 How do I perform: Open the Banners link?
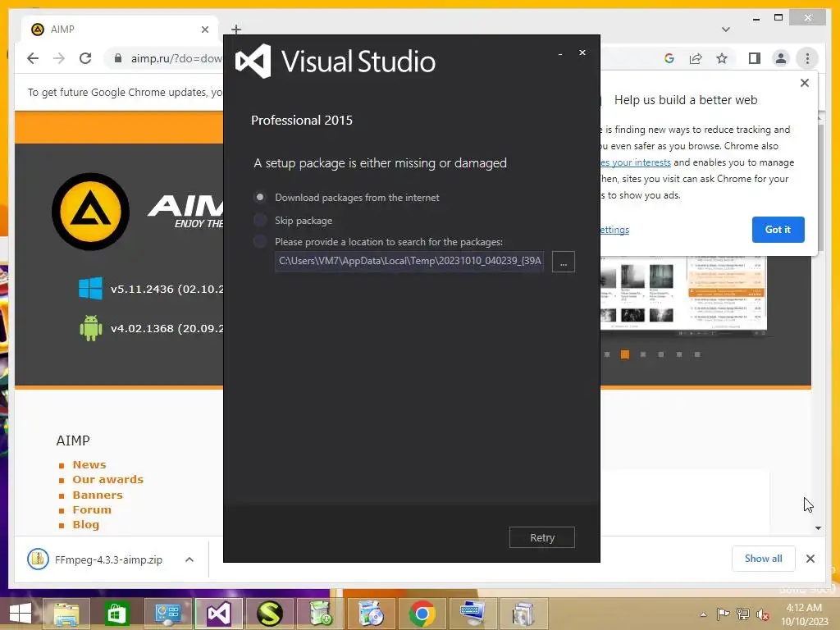(x=98, y=495)
